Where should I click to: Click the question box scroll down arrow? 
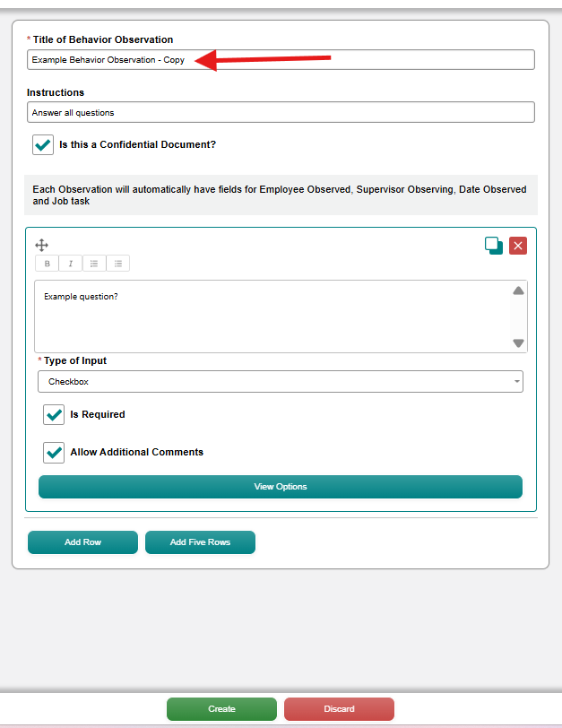(518, 343)
